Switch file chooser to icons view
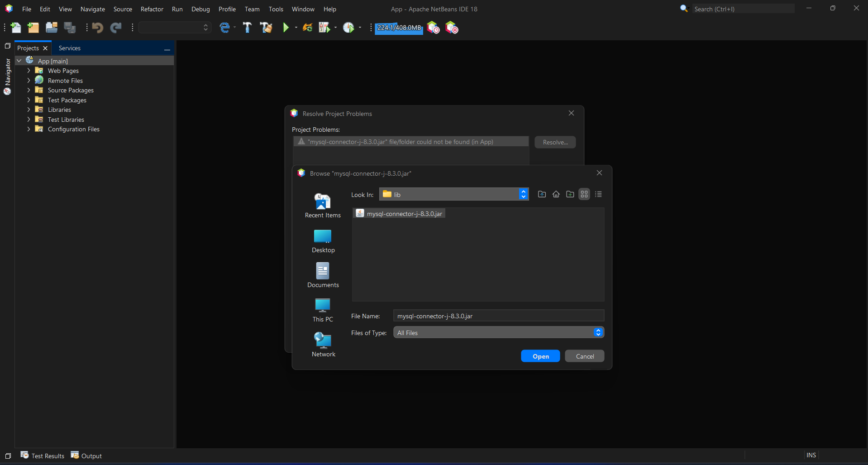 584,194
